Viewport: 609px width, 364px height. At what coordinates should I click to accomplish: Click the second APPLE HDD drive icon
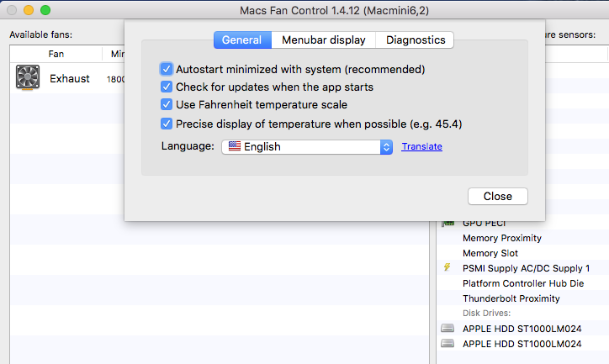click(x=447, y=344)
